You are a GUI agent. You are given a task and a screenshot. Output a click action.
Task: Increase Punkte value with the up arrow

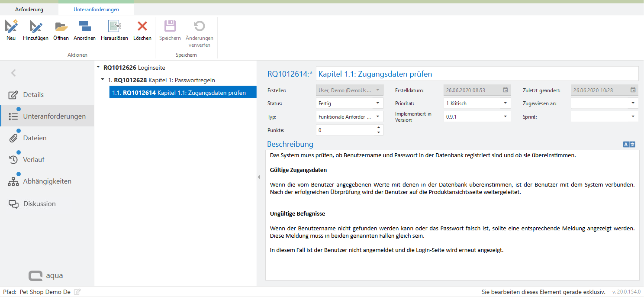(x=379, y=128)
